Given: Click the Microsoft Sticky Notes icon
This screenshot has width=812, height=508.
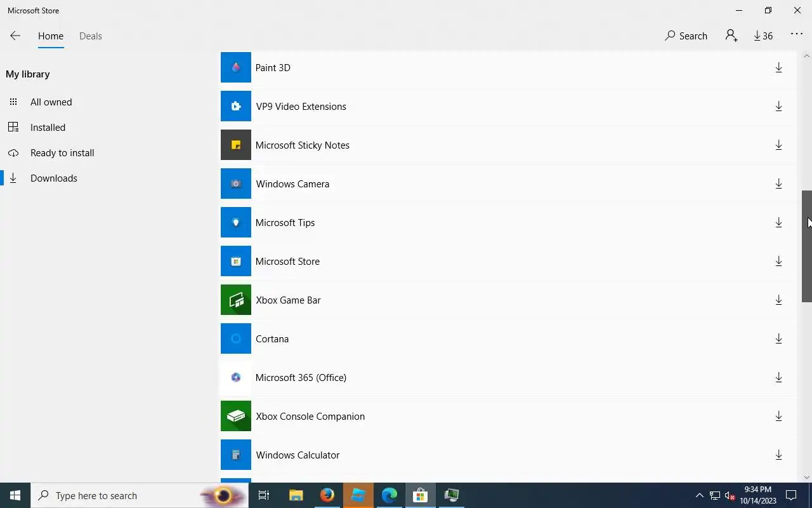Looking at the screenshot, I should (236, 145).
